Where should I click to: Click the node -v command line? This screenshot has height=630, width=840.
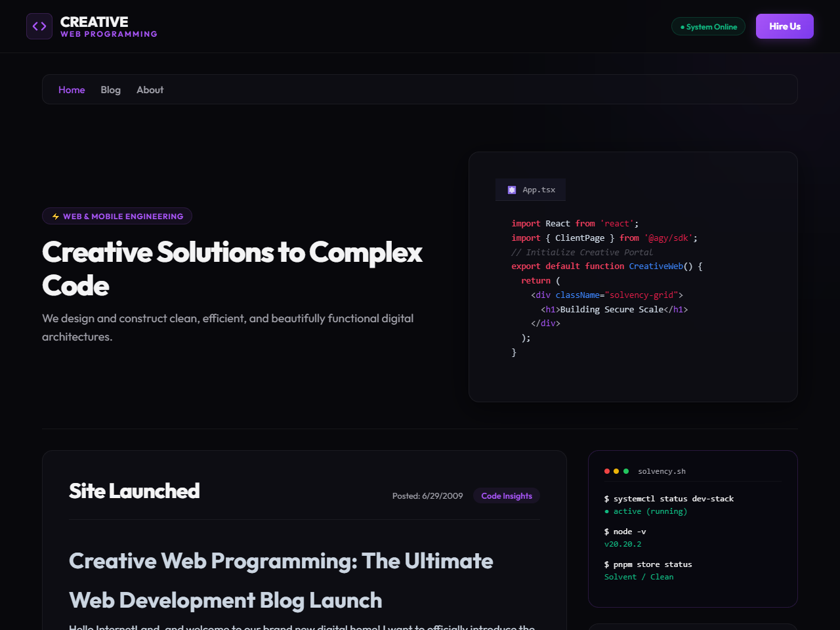pyautogui.click(x=625, y=532)
